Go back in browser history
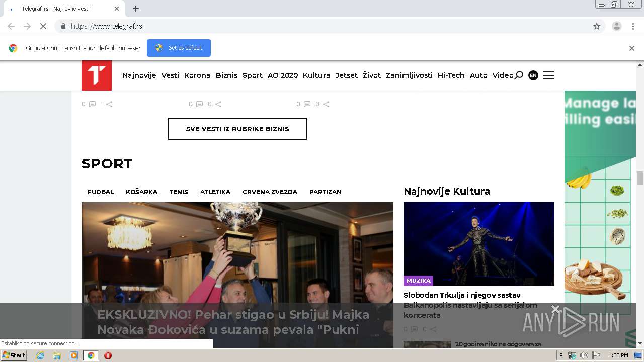This screenshot has width=644, height=362. [x=11, y=26]
